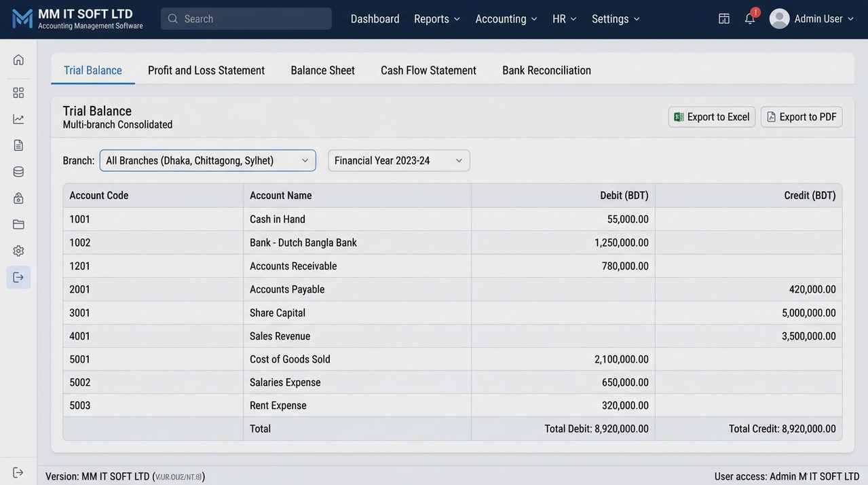Select the Share Capital account name
This screenshot has height=485, width=868.
pyautogui.click(x=278, y=313)
